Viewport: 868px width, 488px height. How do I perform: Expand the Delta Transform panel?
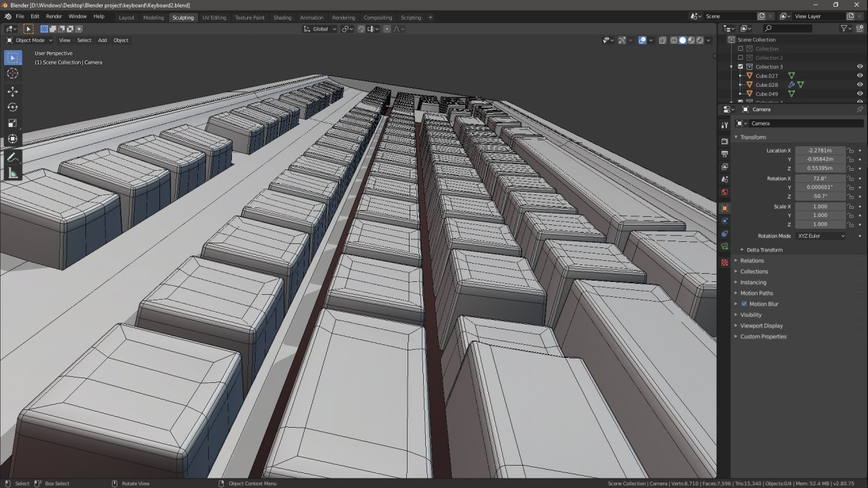[764, 249]
